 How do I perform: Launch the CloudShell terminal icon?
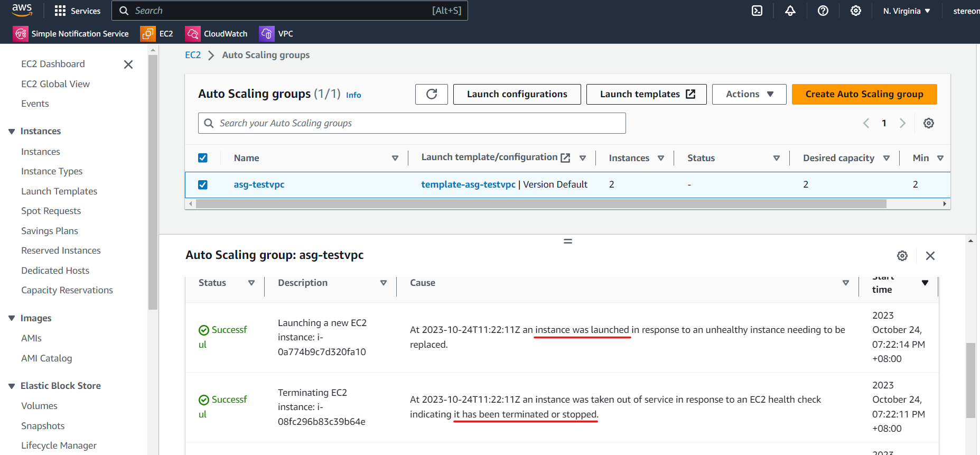(x=757, y=11)
